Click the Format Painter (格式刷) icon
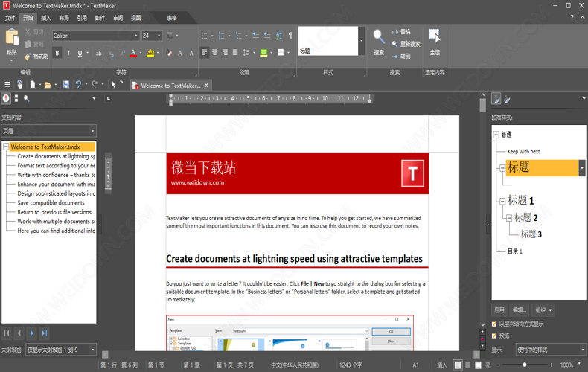 (28, 56)
